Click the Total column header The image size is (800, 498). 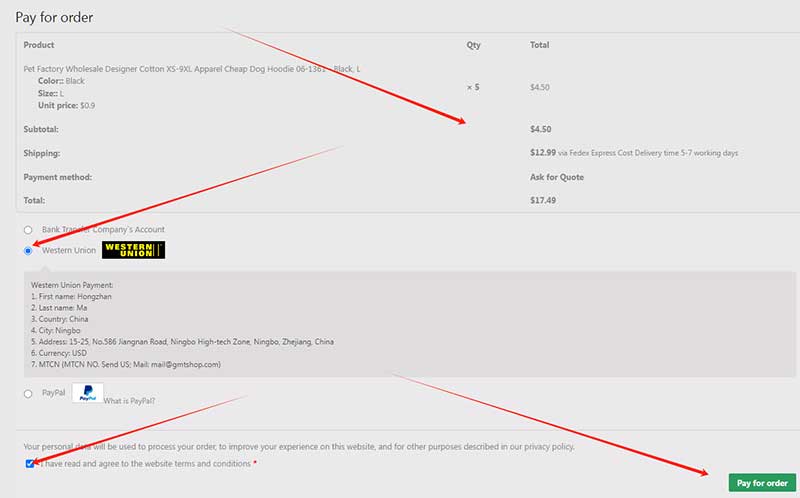539,45
